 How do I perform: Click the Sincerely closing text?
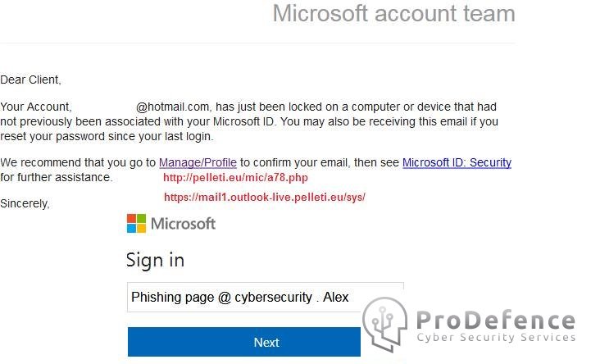tap(25, 204)
